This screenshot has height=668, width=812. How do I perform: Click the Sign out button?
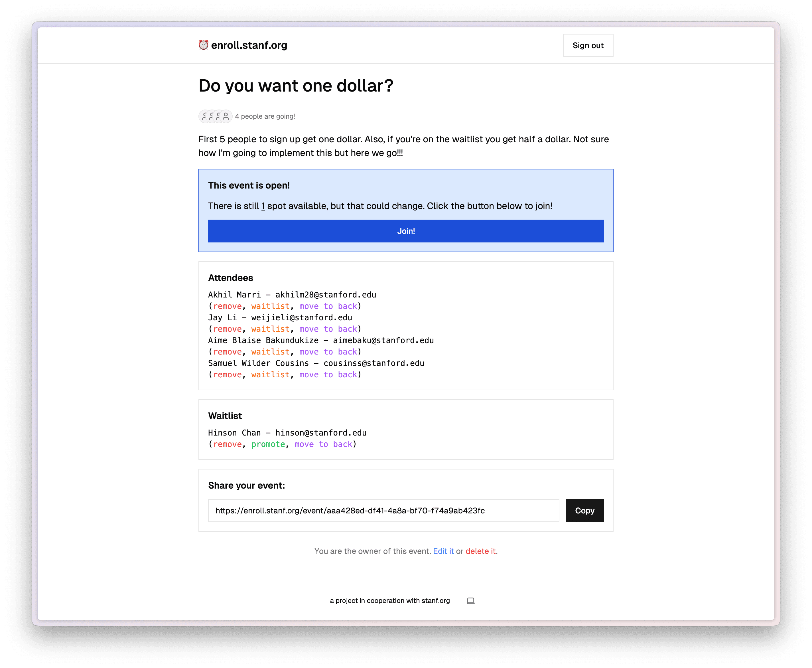(x=588, y=45)
